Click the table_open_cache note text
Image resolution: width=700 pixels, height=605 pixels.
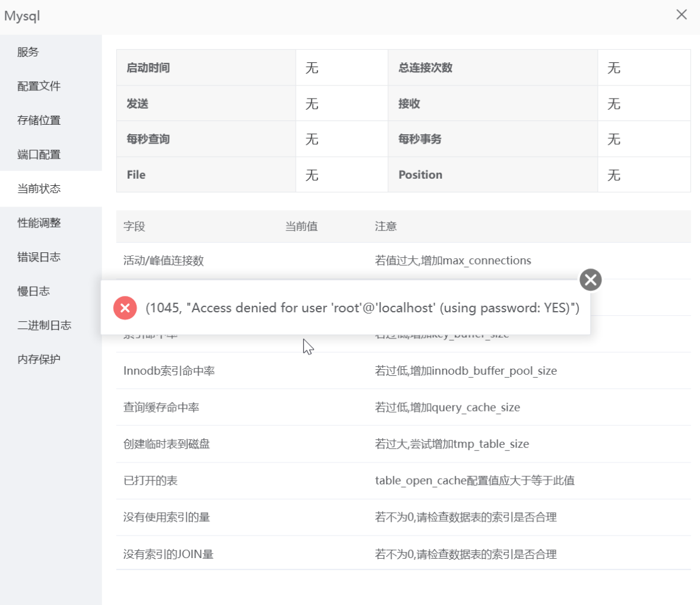474,480
